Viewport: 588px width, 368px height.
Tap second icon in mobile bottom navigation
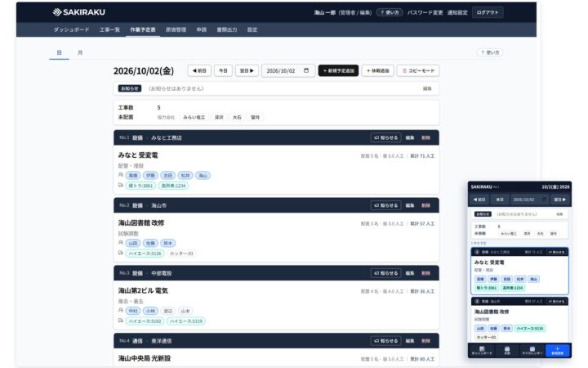point(506,349)
